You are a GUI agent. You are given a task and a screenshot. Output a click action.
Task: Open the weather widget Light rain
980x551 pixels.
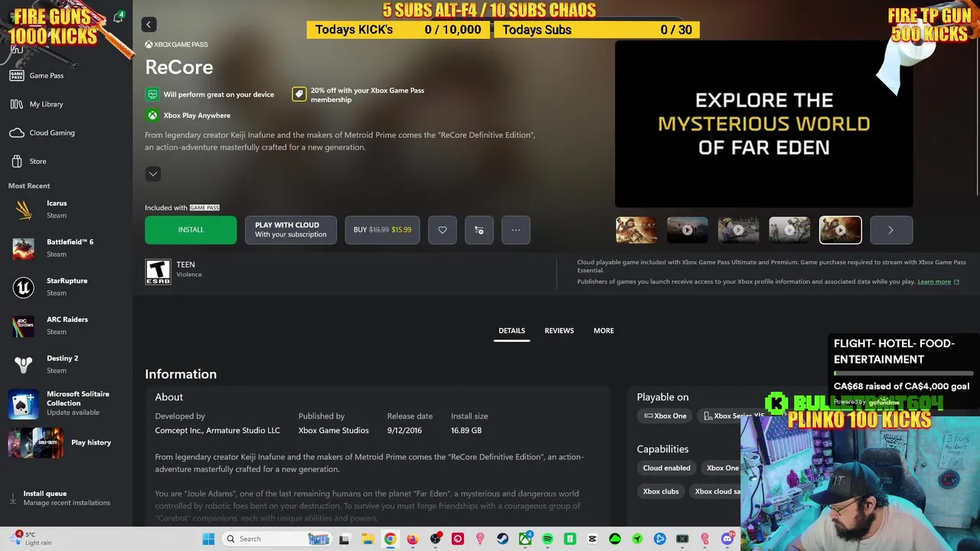coord(32,539)
